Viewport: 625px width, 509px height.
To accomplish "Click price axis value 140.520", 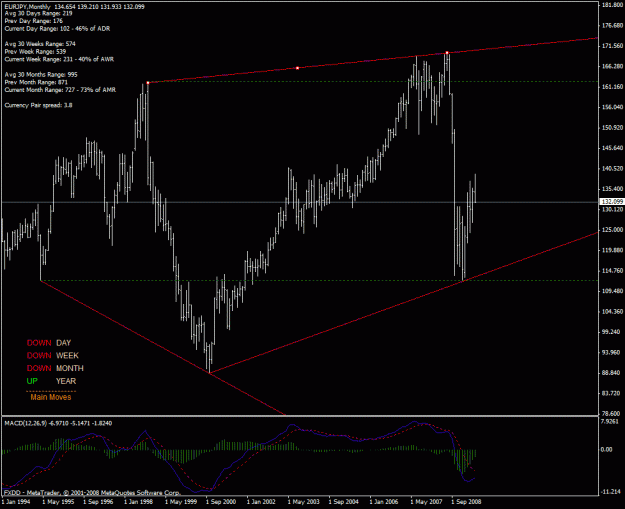I will coord(612,169).
